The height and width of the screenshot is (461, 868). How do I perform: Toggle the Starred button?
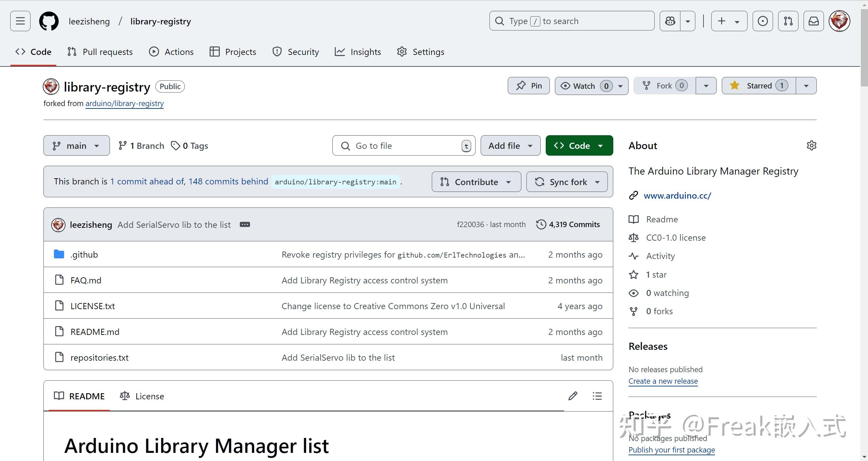[x=759, y=86]
